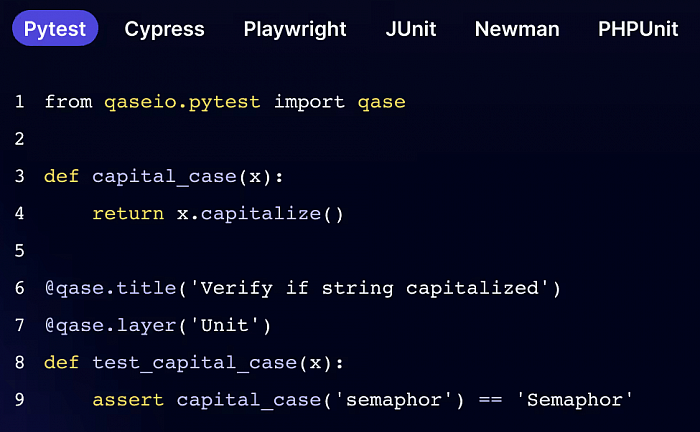Click the 'Semaphor' expected value string
This screenshot has height=432, width=700.
point(574,400)
